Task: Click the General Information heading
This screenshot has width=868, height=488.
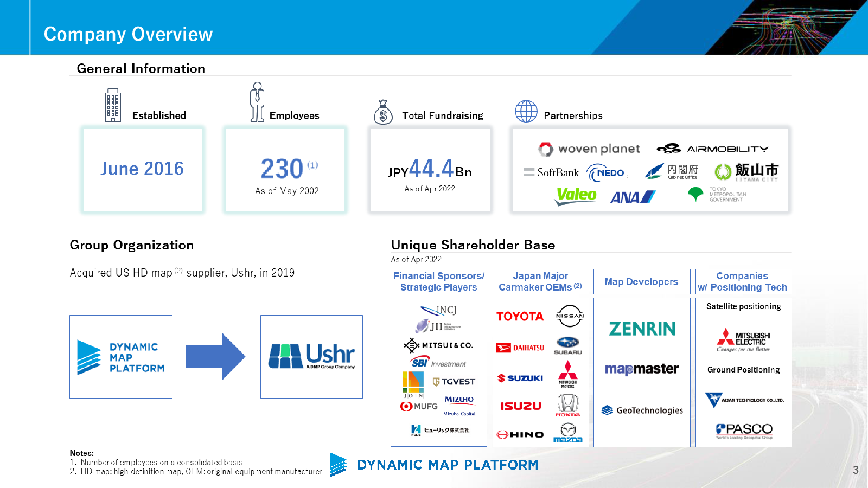Action: pos(141,69)
